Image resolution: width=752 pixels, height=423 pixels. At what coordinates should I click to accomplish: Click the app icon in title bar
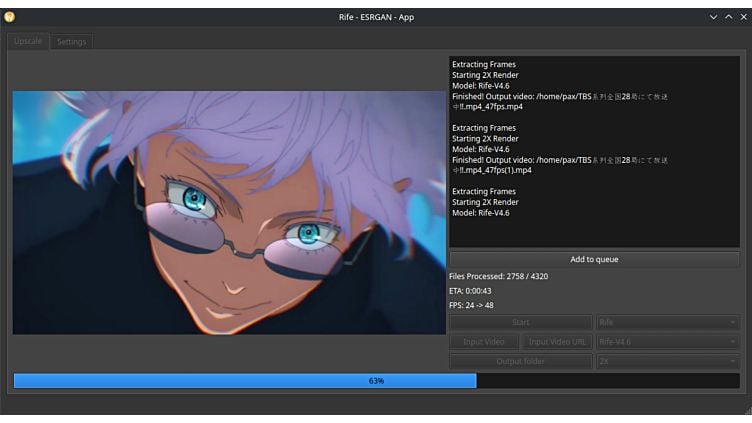pos(10,17)
